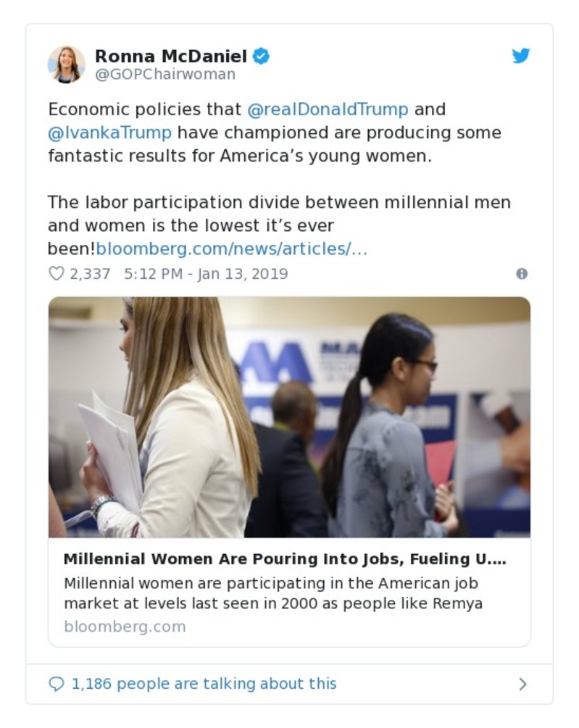
Task: Click the tweet text about labor participation
Action: click(x=279, y=214)
